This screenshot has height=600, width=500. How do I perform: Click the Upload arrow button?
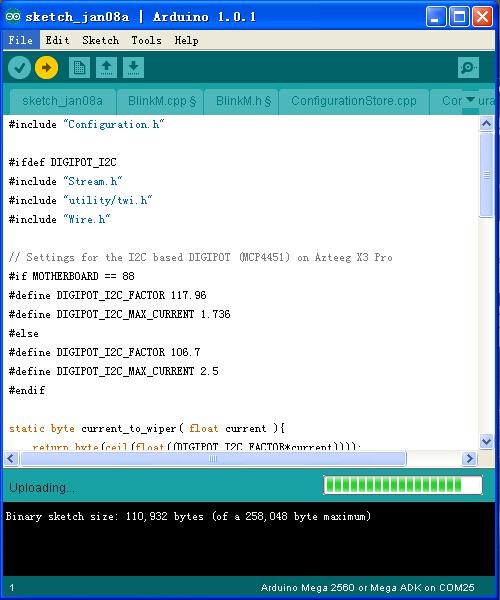[46, 67]
